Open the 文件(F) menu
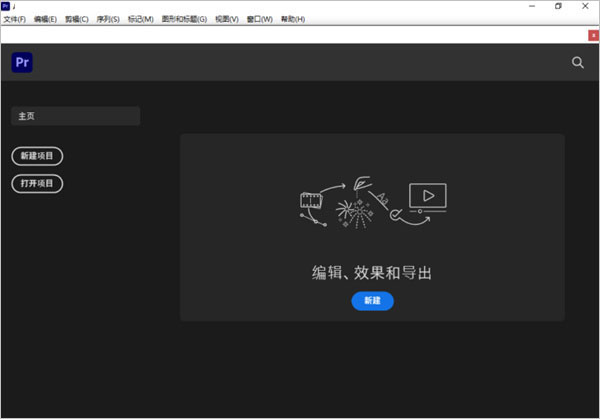The image size is (600, 419). click(x=14, y=19)
